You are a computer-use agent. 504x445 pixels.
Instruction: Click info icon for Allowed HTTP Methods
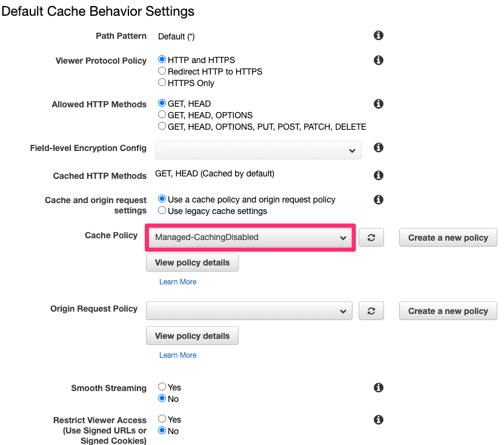[379, 104]
